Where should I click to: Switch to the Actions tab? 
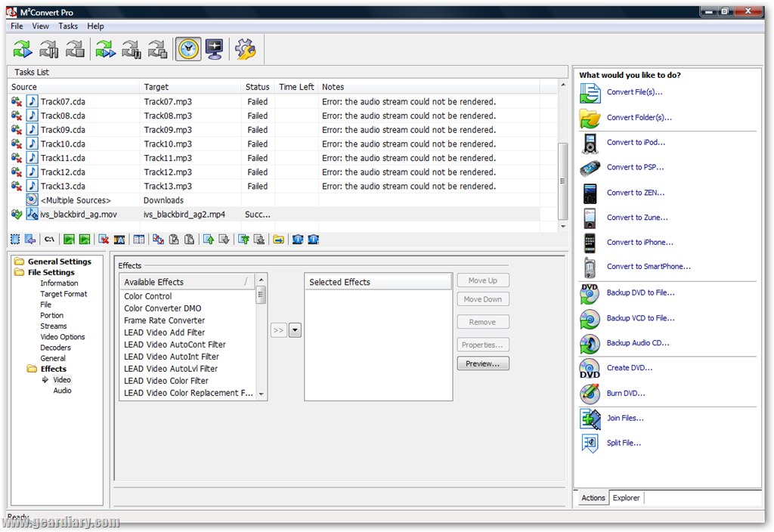coord(593,498)
